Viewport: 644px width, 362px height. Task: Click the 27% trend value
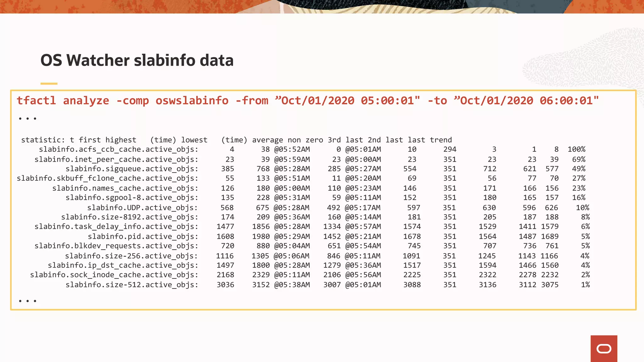tap(579, 178)
